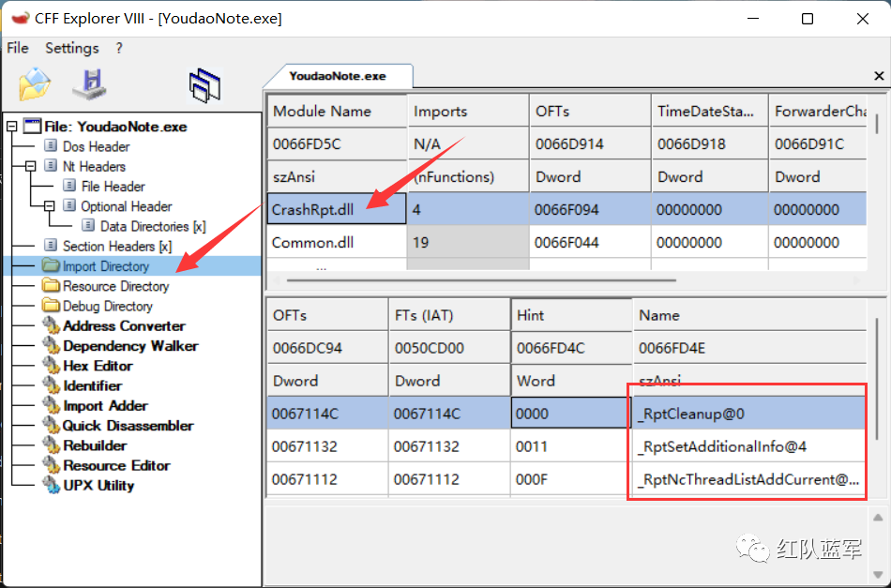Image resolution: width=891 pixels, height=588 pixels.
Task: Open the ? help menu
Action: 119,48
